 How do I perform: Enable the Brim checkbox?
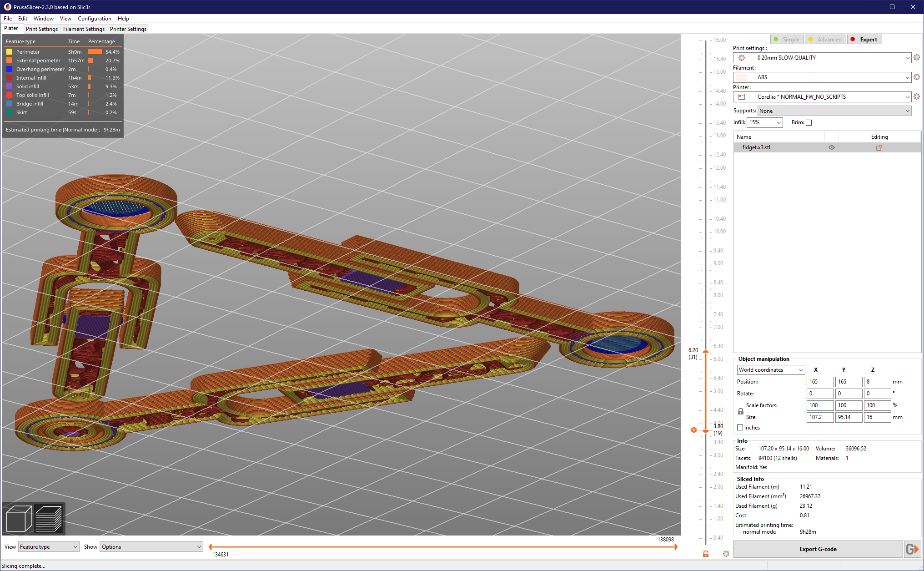(x=808, y=122)
